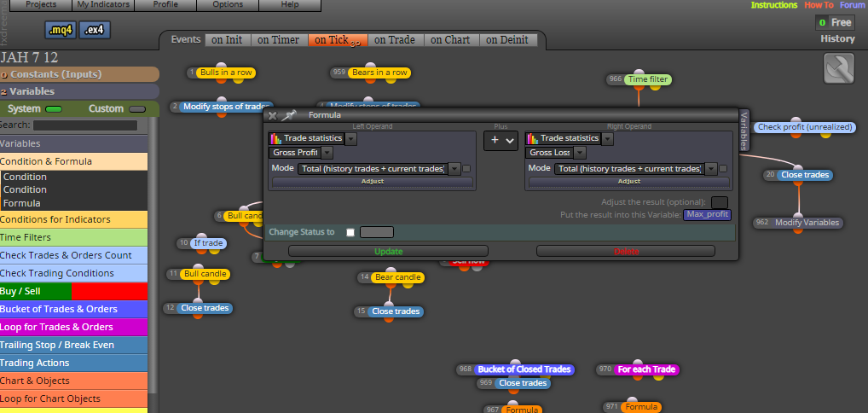The image size is (868, 413).
Task: Select the 'Bear candle' block 14
Action: coord(397,277)
